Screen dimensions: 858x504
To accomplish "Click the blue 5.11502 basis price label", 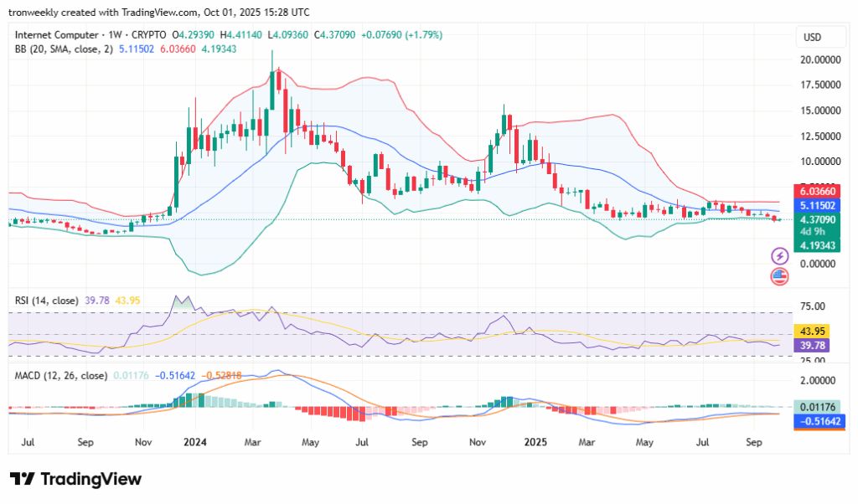I will click(x=816, y=205).
